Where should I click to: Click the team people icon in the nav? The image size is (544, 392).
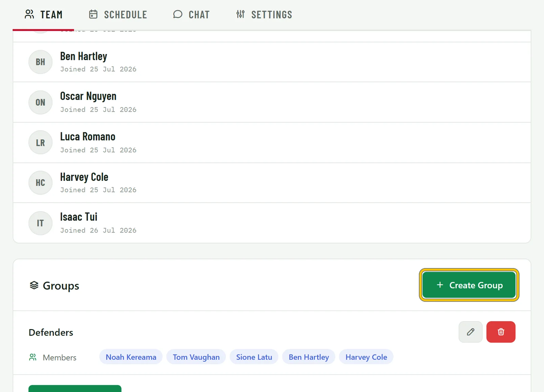pyautogui.click(x=30, y=14)
